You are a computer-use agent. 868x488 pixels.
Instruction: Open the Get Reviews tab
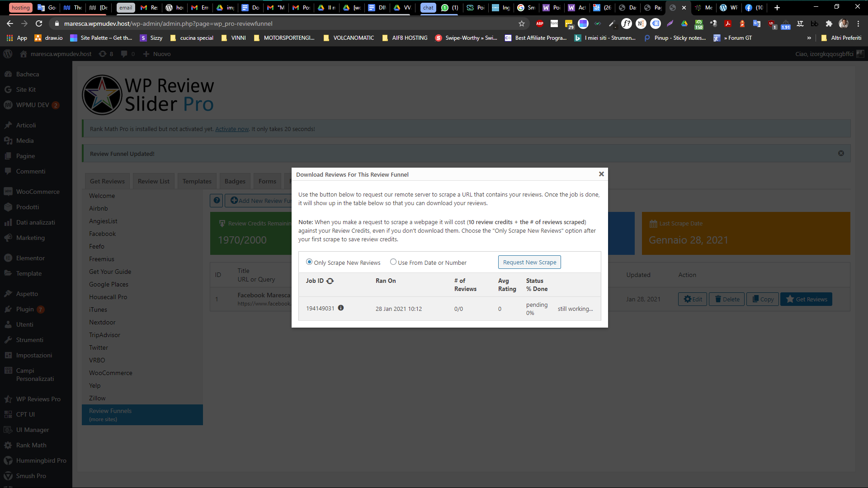point(107,181)
